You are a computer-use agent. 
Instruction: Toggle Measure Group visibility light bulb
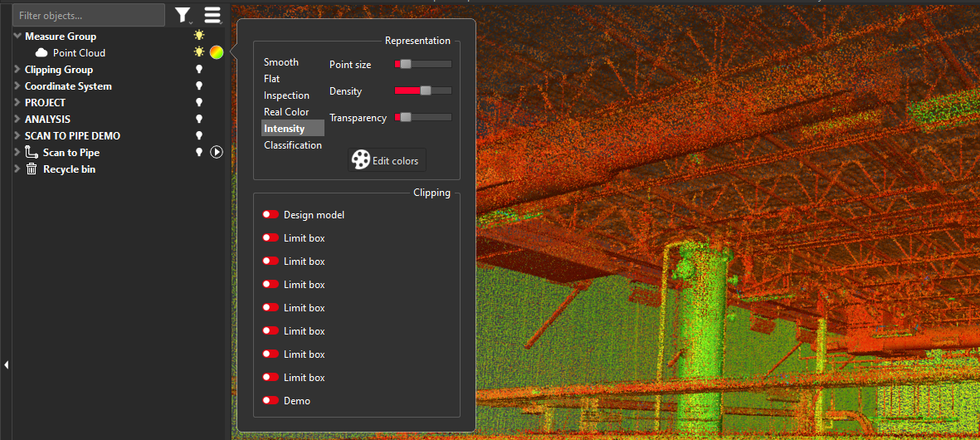tap(199, 37)
